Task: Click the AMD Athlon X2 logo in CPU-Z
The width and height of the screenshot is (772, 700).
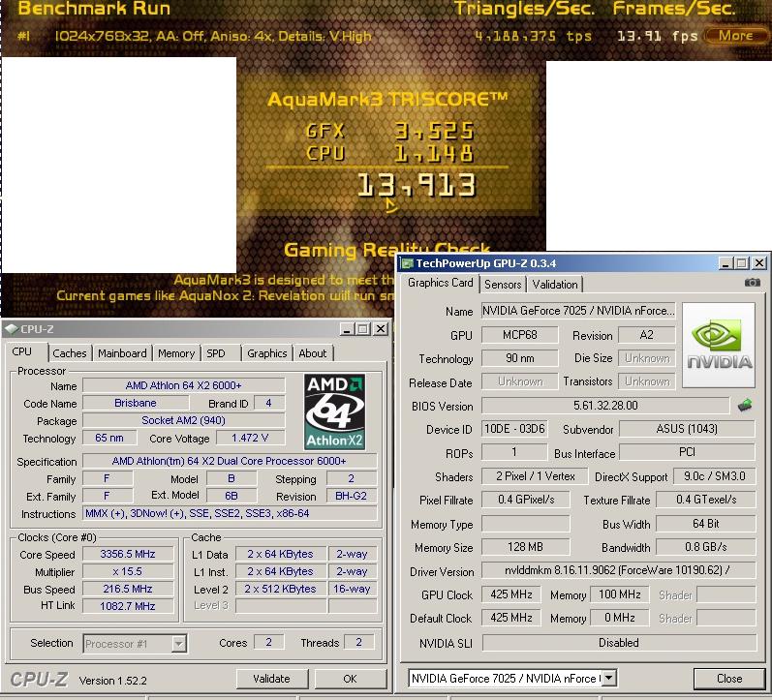Action: tap(334, 411)
